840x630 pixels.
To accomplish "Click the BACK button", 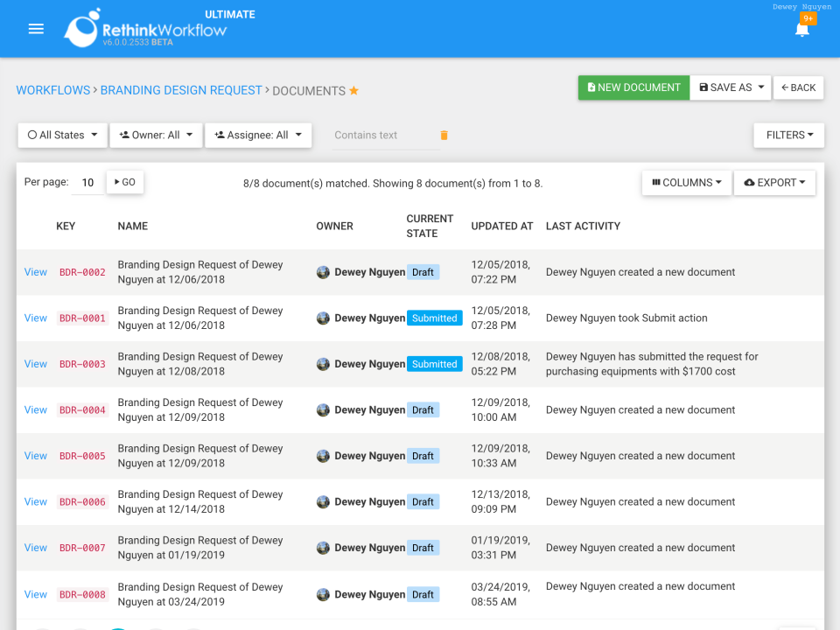I will coord(798,87).
